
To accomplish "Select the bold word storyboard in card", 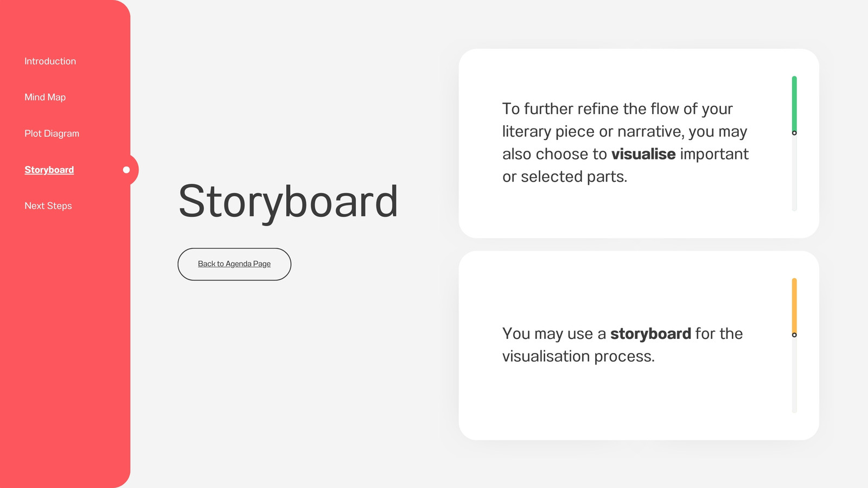I will [650, 333].
